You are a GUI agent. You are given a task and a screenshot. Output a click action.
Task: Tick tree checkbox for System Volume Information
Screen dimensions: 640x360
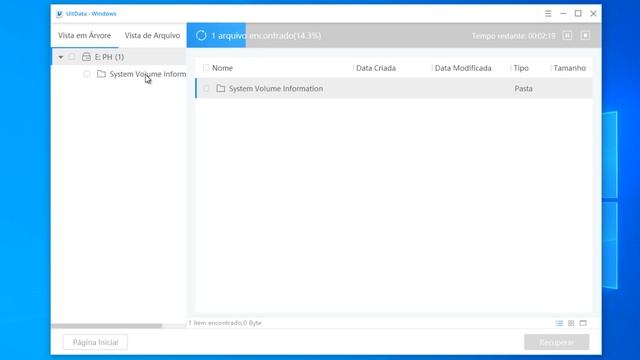[x=87, y=74]
